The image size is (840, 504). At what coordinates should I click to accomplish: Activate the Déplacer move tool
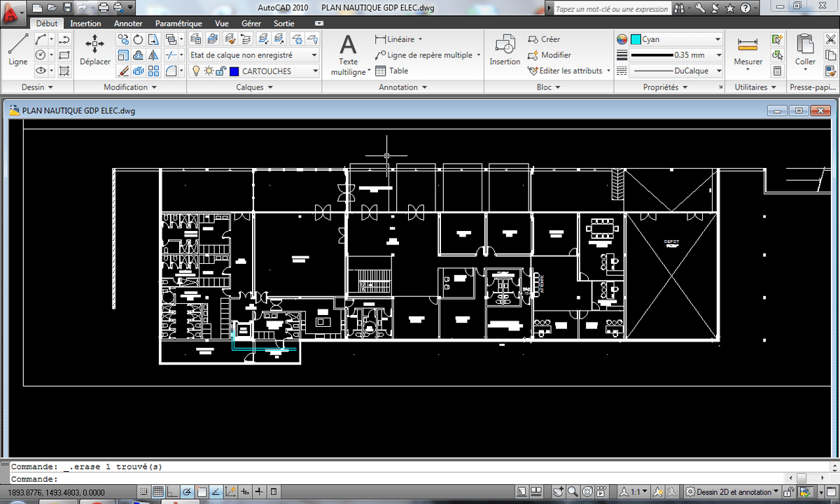point(94,49)
